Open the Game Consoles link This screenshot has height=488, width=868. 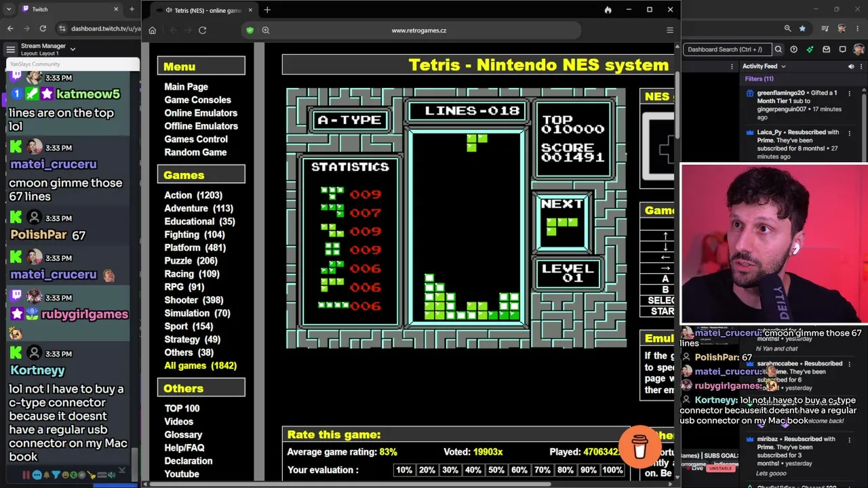pos(197,100)
